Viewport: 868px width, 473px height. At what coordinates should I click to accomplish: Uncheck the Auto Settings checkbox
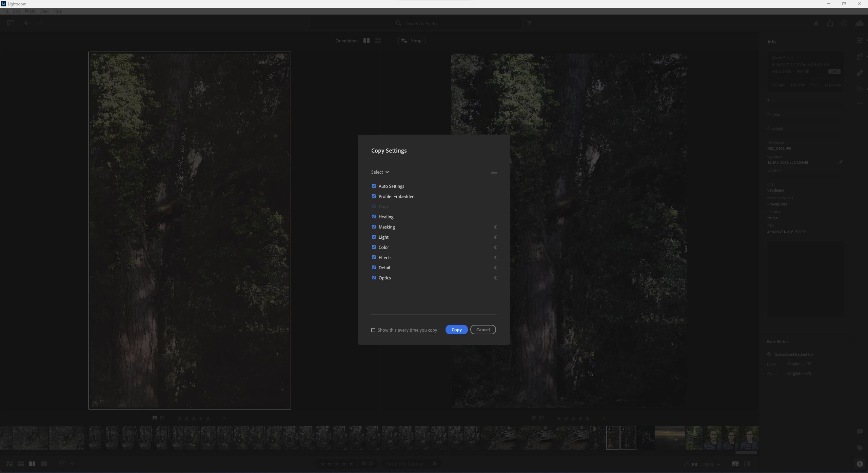pyautogui.click(x=374, y=186)
